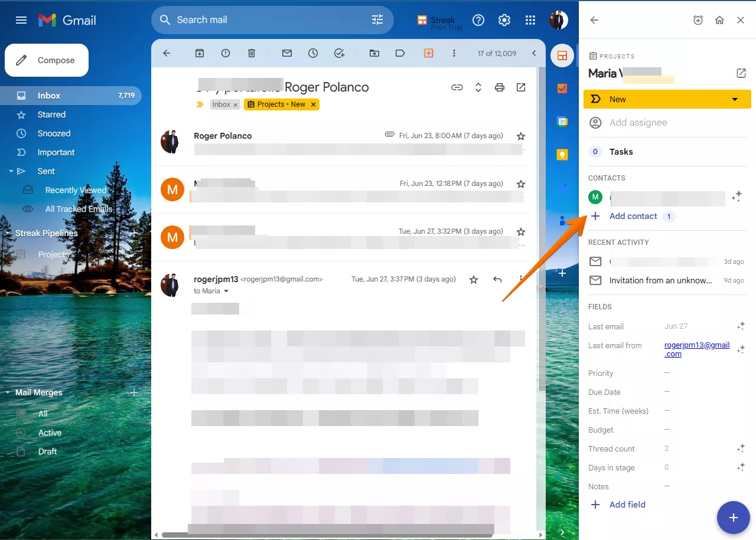The image size is (756, 540).
Task: Open the Google Calendar side panel icon
Action: point(562,122)
